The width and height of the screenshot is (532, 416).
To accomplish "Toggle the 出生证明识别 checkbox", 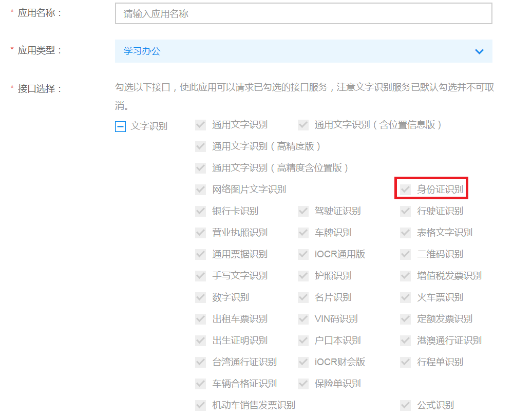I will pyautogui.click(x=200, y=341).
